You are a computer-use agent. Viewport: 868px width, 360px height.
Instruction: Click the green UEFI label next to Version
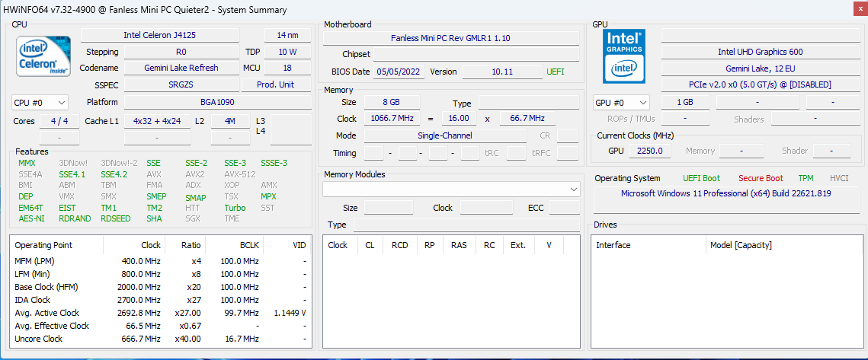pos(556,72)
